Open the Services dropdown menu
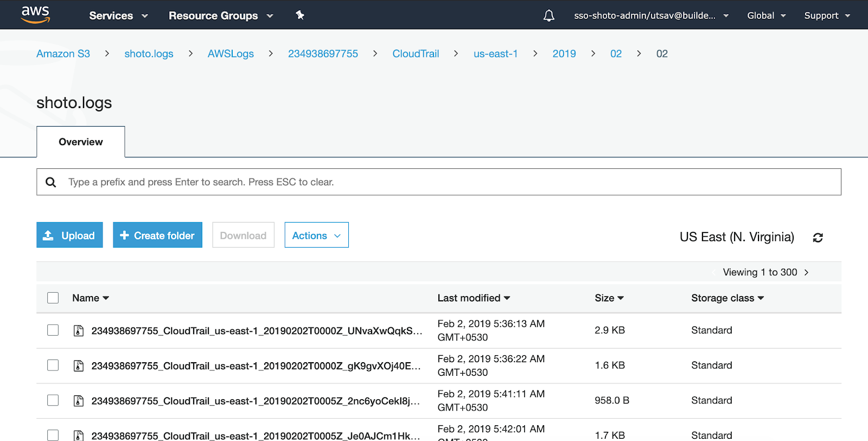Image resolution: width=868 pixels, height=441 pixels. 118,16
